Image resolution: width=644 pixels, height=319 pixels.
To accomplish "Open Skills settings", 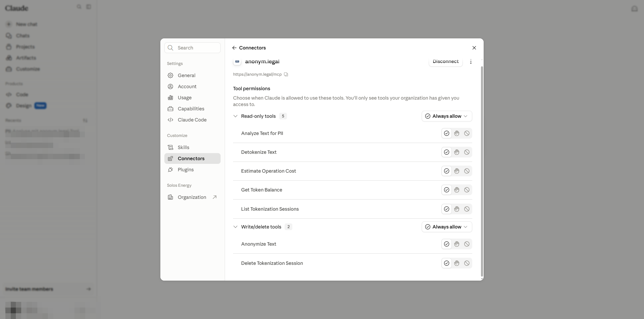I will pyautogui.click(x=192, y=147).
